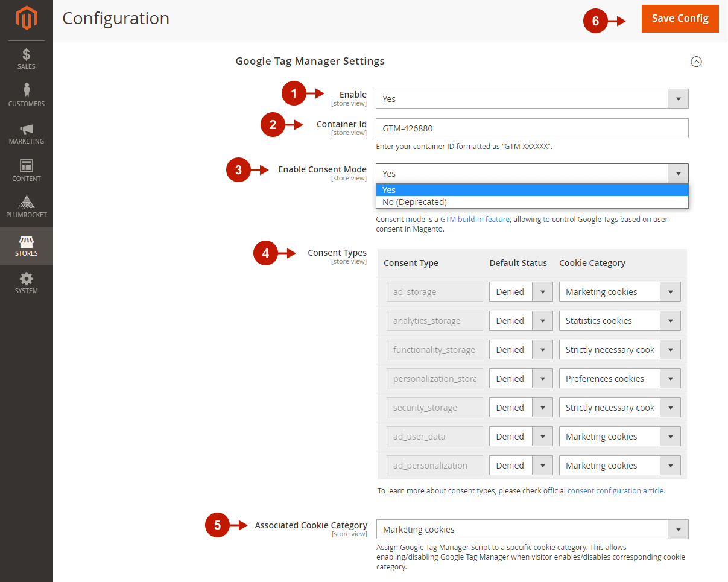This screenshot has height=582, width=728.
Task: Open Default Status dropdown for ad_personalization
Action: 521,466
